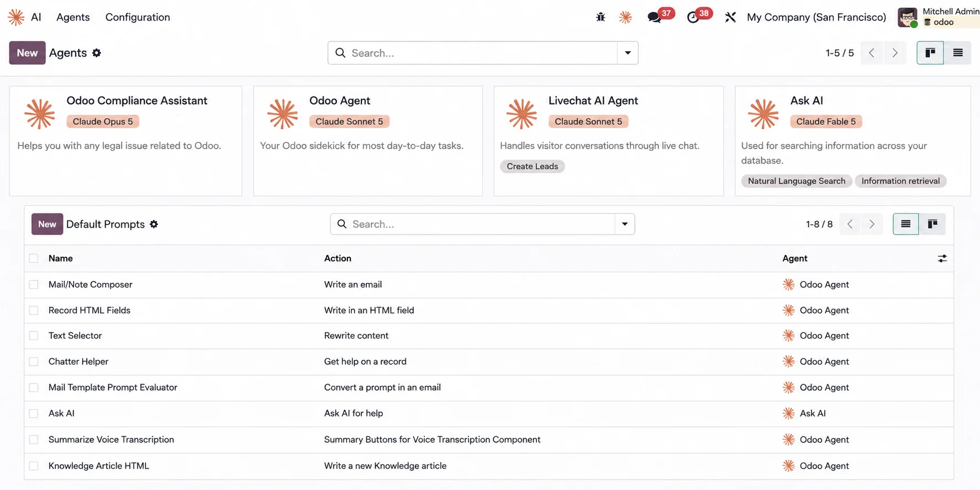
Task: Expand the Agents search filter dropdown
Action: 628,53
